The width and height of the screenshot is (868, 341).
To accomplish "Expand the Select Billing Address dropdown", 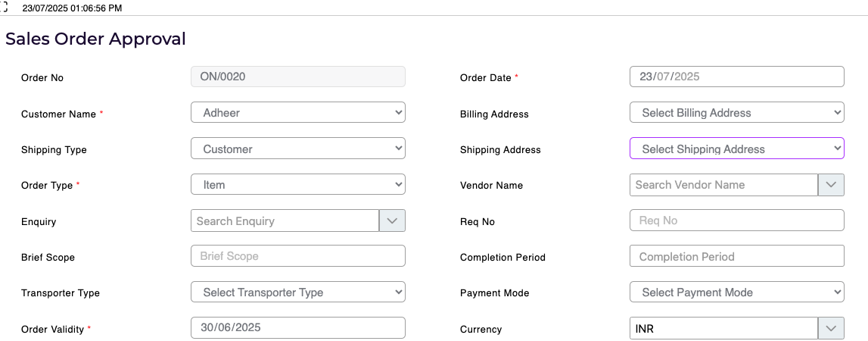I will (736, 113).
